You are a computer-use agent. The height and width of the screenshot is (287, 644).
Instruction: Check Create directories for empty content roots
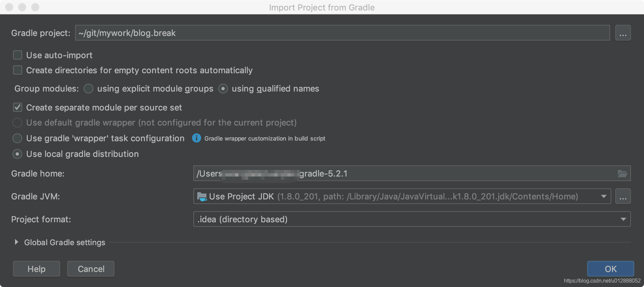tap(18, 70)
